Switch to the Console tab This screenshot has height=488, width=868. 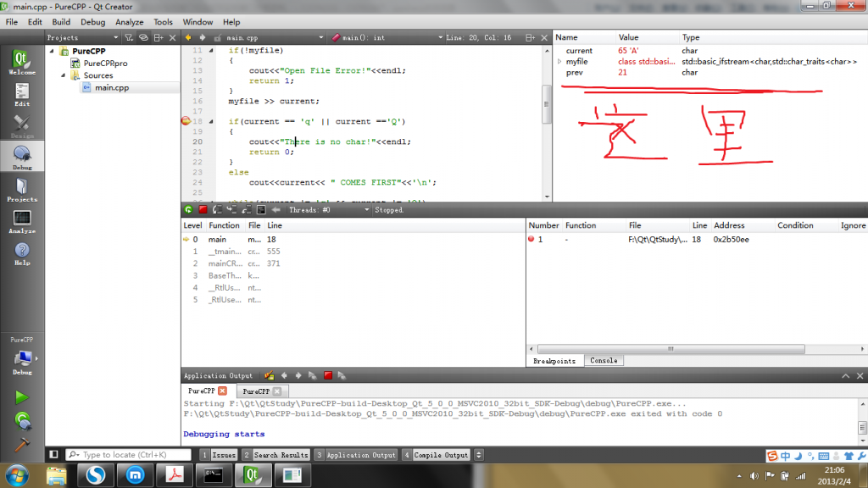tap(604, 361)
